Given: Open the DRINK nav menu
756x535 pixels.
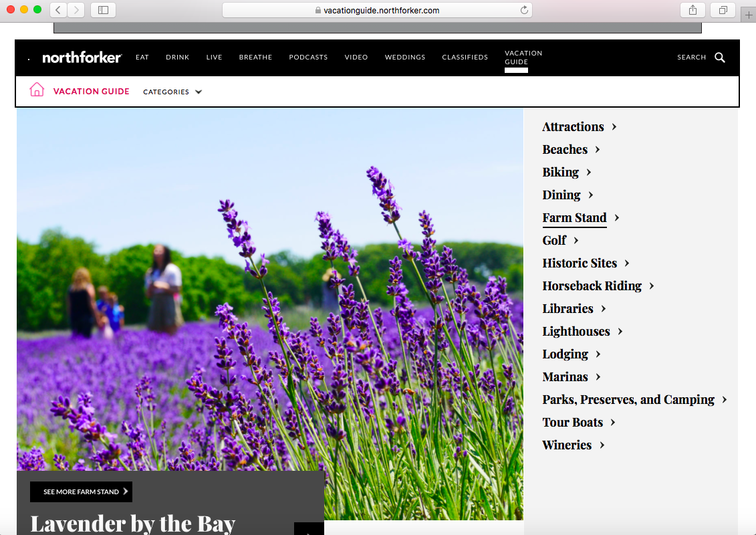Looking at the screenshot, I should (x=177, y=57).
